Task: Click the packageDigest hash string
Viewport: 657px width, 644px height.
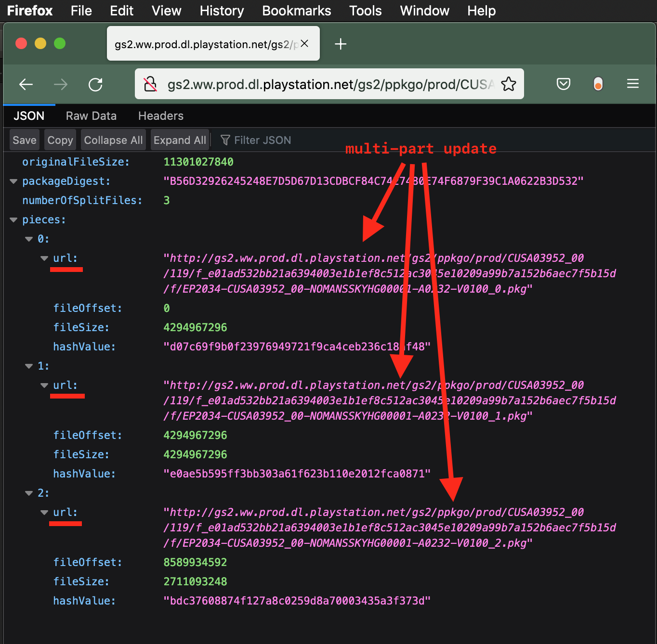Action: tap(374, 181)
